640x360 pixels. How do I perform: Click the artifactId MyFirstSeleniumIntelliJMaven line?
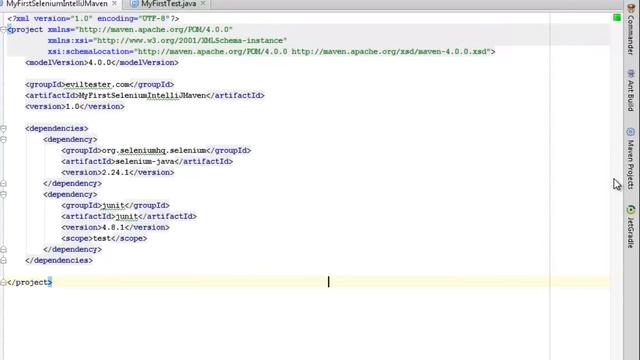click(145, 96)
